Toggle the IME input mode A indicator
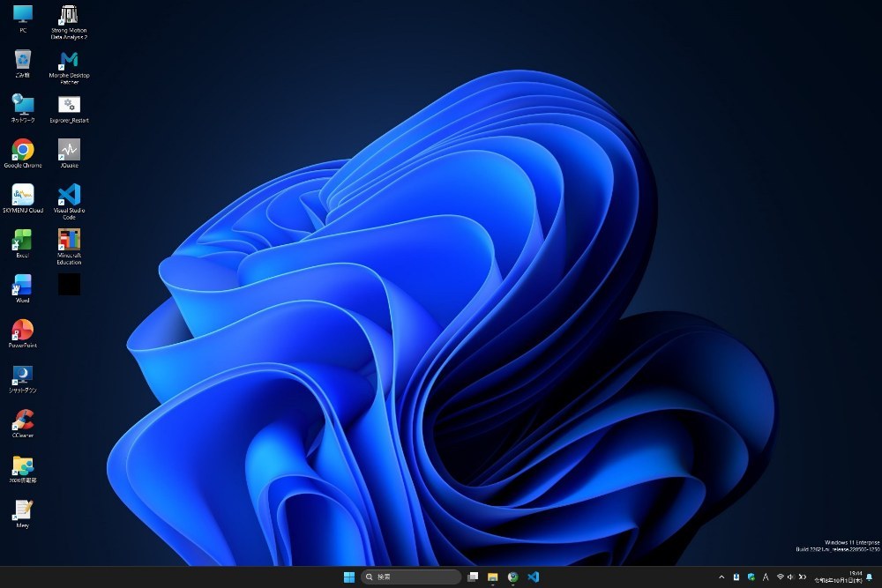Image resolution: width=882 pixels, height=588 pixels. coord(766,577)
